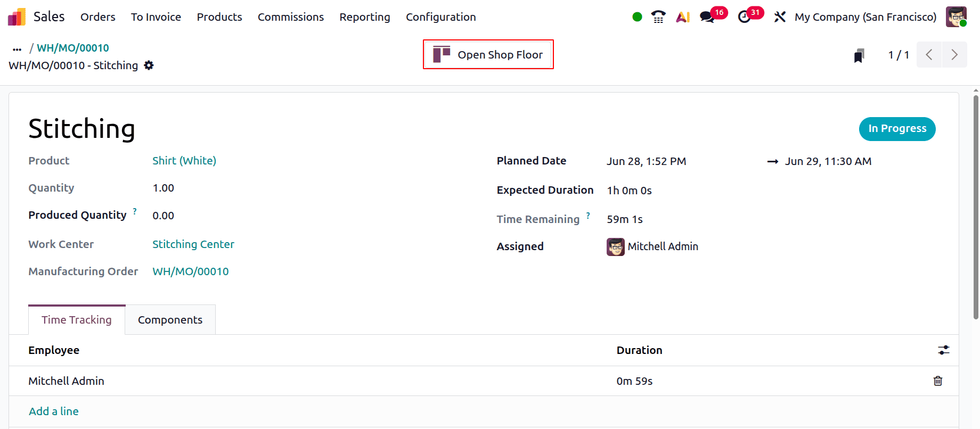Open the activities clock icon
Screen dimensions: 980x429
[744, 17]
